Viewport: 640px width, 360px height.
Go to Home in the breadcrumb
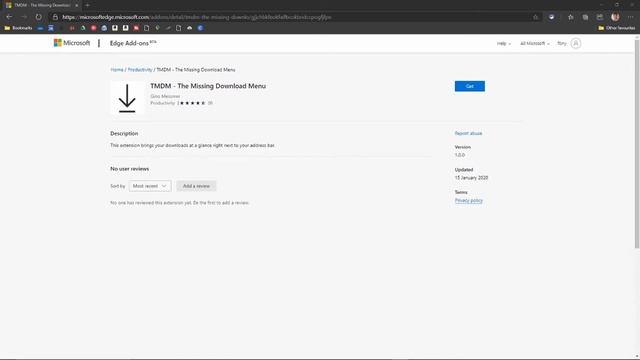[x=117, y=70]
